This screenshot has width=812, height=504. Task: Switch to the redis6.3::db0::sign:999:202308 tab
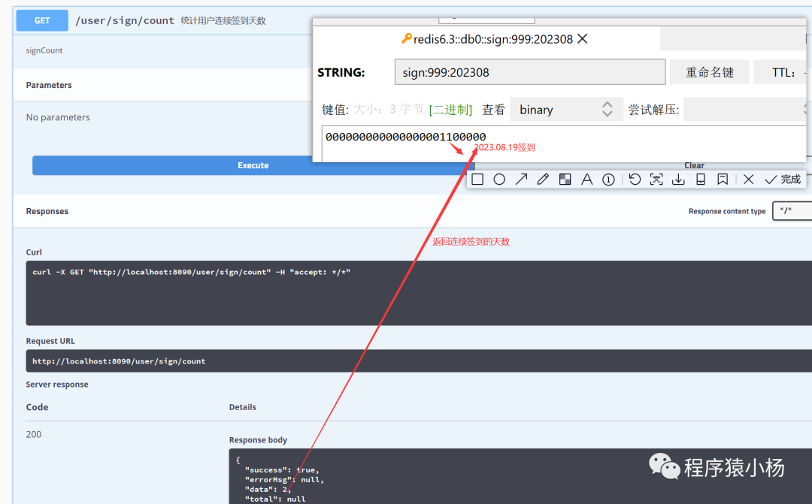tap(489, 39)
